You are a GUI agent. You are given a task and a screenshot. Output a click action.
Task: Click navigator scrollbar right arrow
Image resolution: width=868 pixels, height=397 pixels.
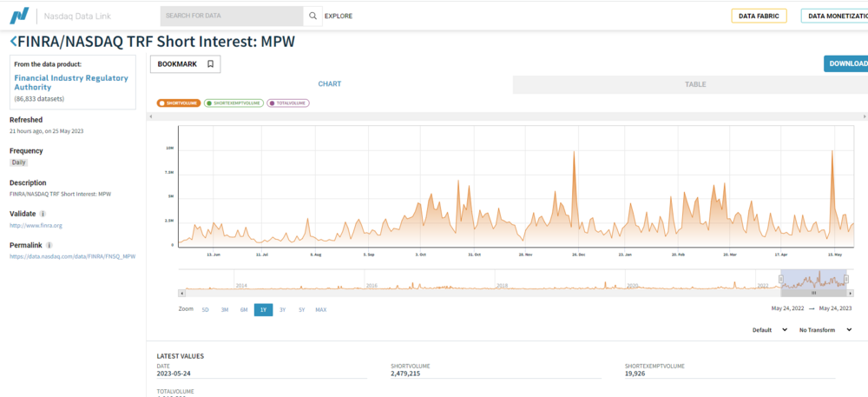coord(851,293)
